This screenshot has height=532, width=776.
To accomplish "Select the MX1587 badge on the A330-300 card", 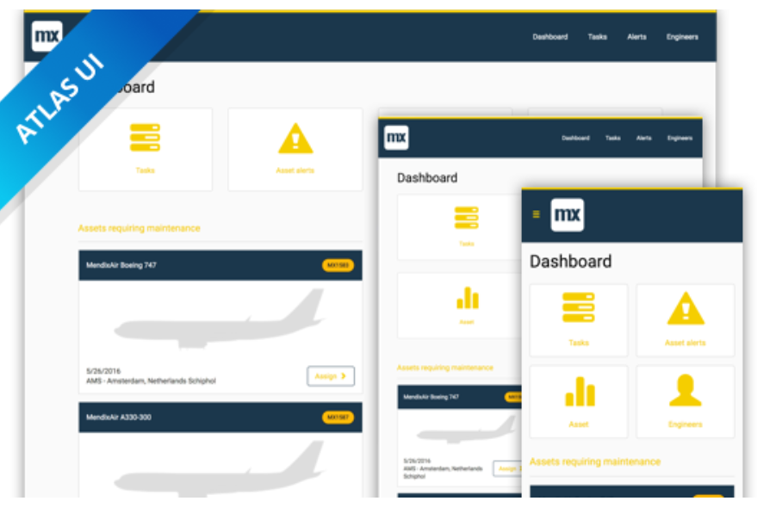I will point(337,418).
